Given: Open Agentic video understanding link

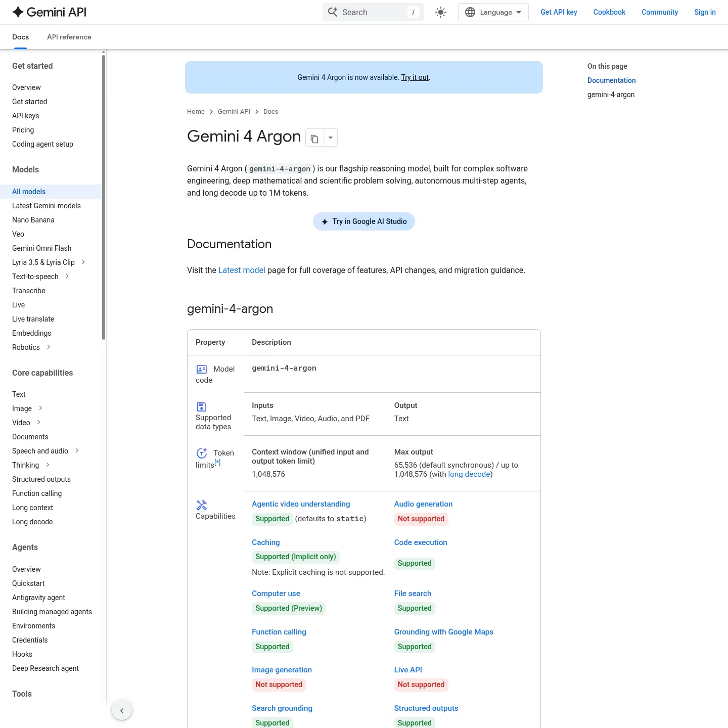Looking at the screenshot, I should [301, 504].
